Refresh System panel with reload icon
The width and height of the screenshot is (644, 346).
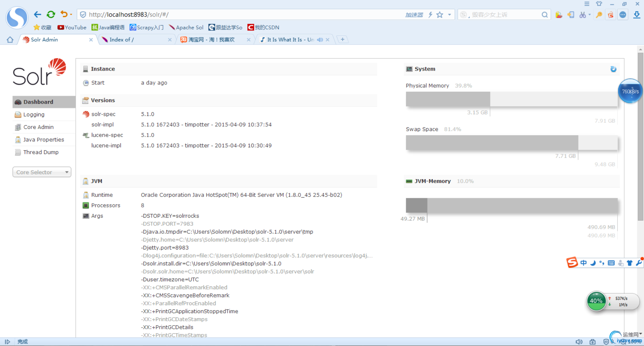tap(613, 69)
